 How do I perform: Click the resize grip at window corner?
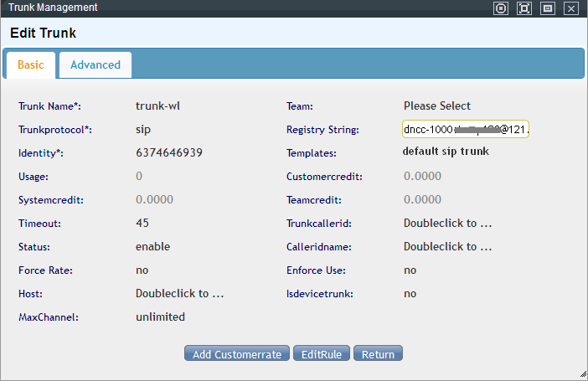coord(583,374)
